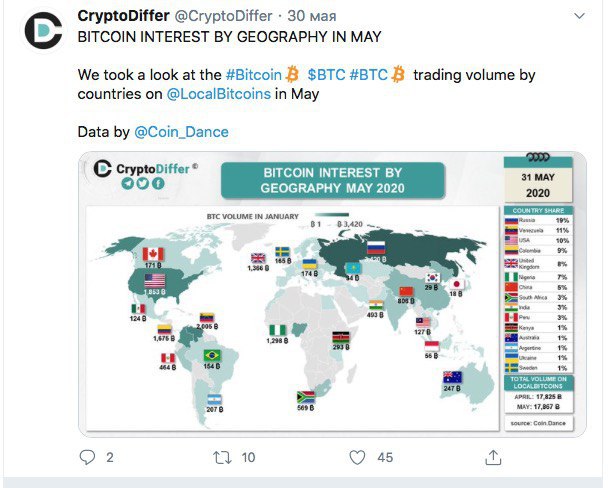
Task: Open the @Coin_Dance mention link
Action: [181, 131]
